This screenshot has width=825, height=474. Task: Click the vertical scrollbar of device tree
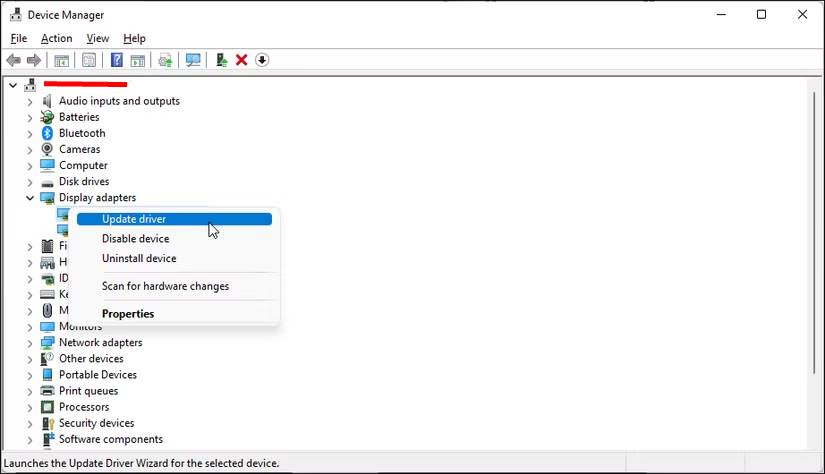tap(813, 231)
